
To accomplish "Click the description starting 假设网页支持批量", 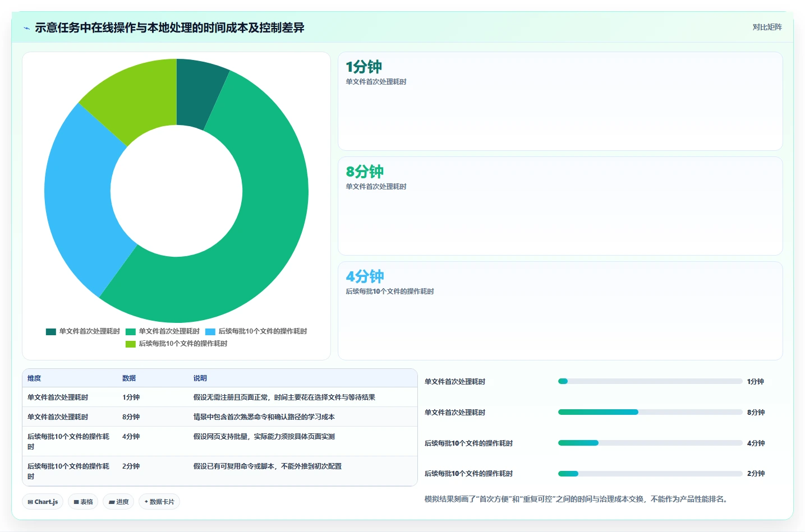I will tap(264, 436).
